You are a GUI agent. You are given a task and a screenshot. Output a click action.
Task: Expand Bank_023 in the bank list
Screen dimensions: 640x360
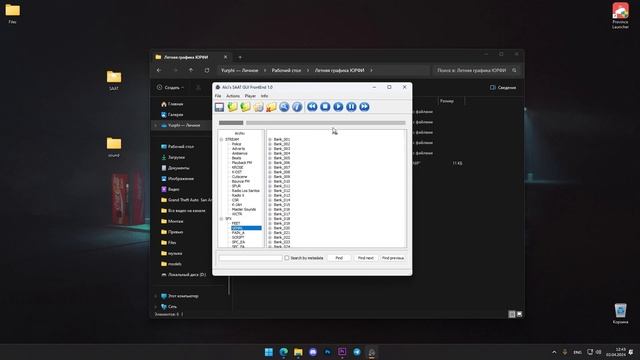coord(270,242)
